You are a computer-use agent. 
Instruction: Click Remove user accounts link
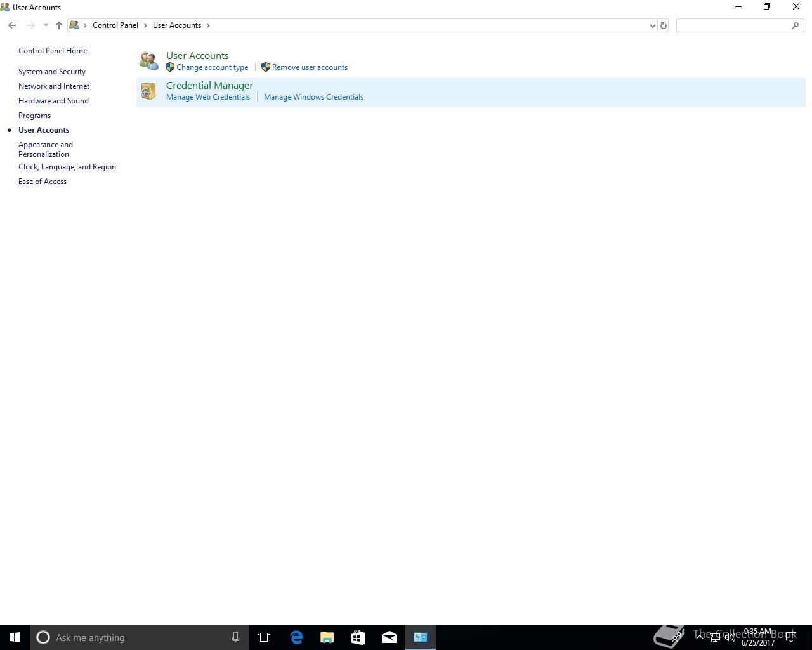pos(310,67)
